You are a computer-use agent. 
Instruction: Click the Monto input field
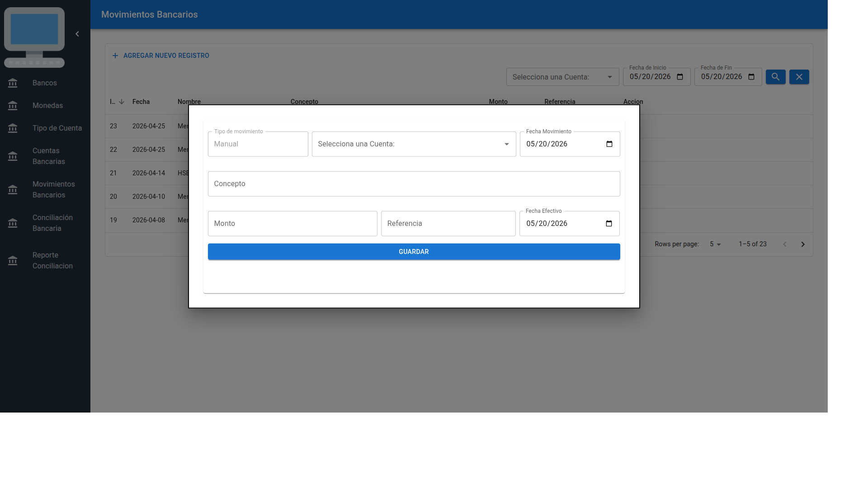(292, 224)
